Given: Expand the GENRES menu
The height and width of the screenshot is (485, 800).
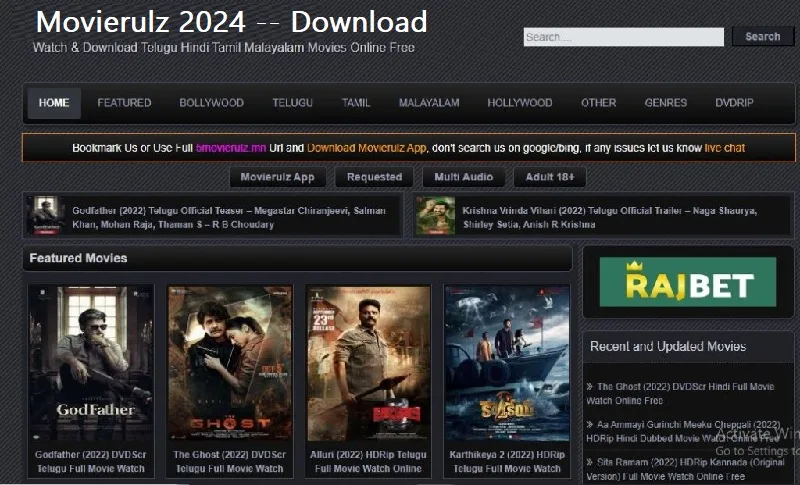Looking at the screenshot, I should coord(665,103).
